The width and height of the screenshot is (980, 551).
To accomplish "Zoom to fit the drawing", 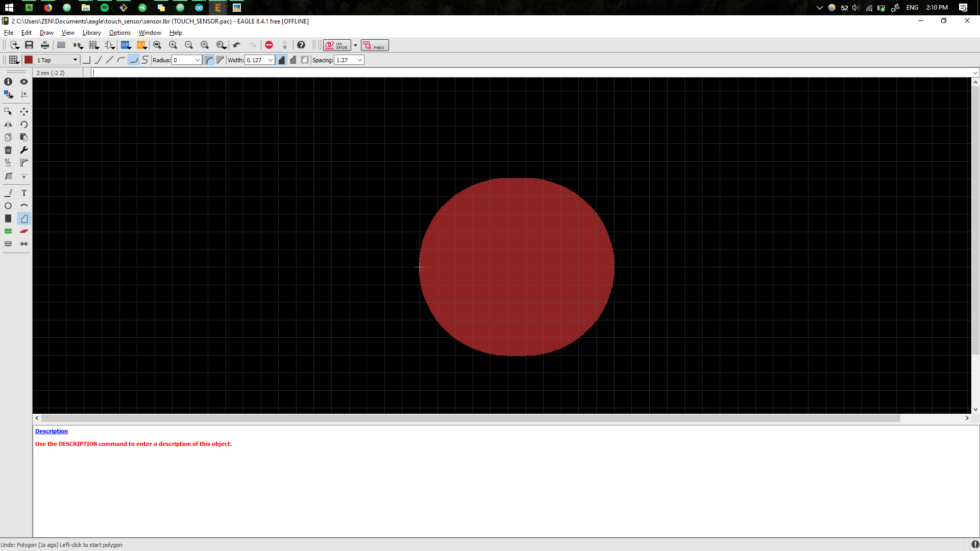I will click(x=157, y=45).
